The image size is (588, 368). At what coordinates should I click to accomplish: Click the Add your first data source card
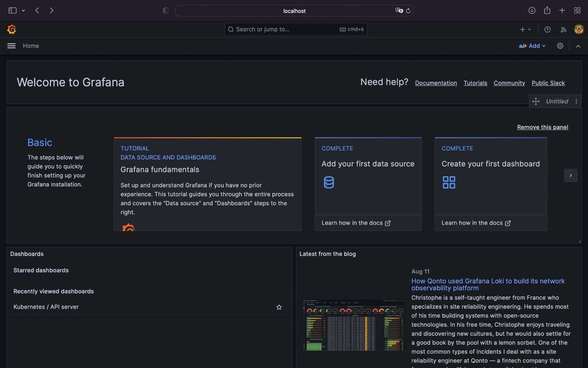coord(368,184)
